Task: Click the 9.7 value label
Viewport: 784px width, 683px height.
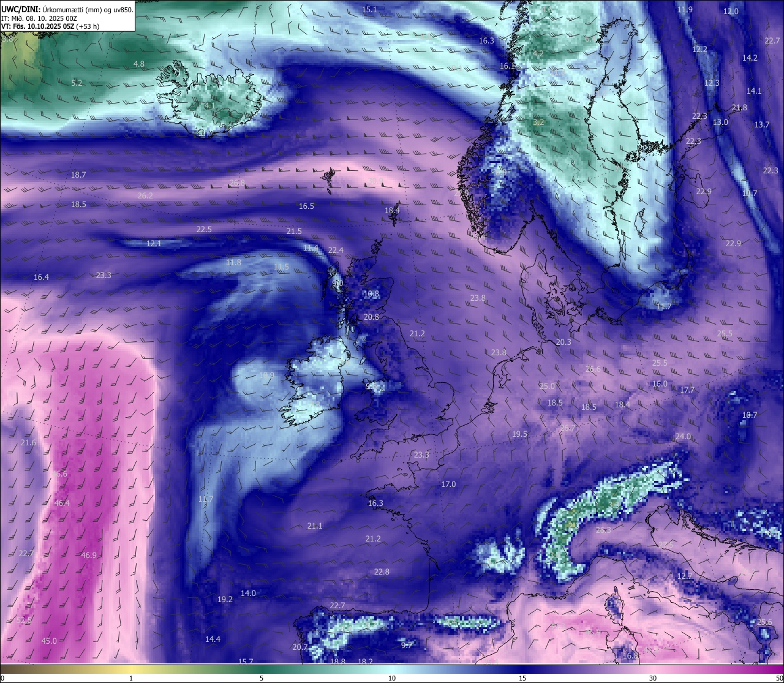Action: pos(407,645)
